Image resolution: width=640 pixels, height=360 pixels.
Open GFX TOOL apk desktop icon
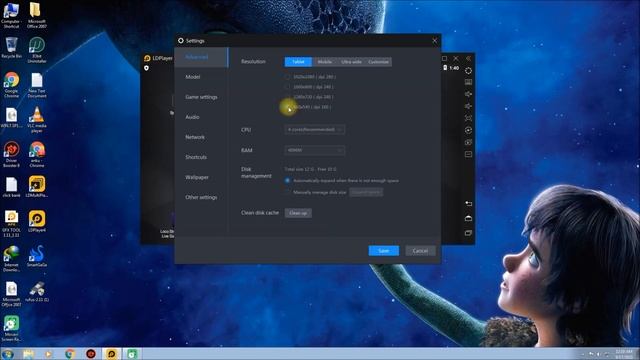(x=11, y=224)
